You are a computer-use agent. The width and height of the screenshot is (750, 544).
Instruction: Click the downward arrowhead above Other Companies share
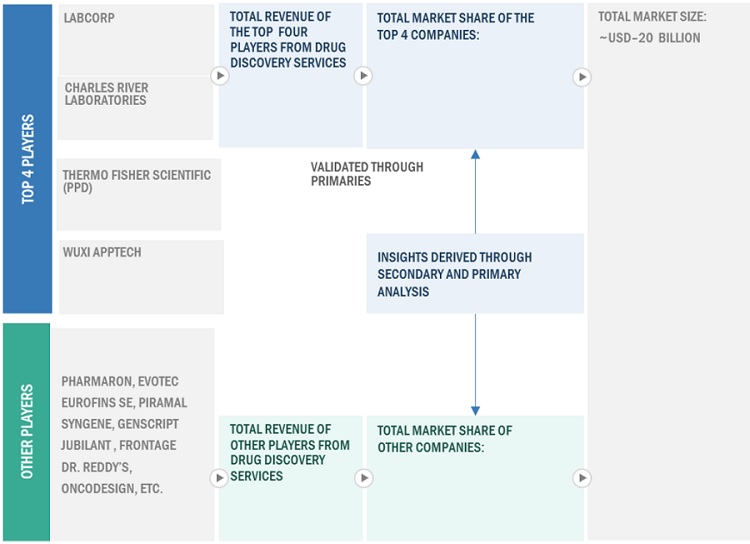click(x=475, y=410)
